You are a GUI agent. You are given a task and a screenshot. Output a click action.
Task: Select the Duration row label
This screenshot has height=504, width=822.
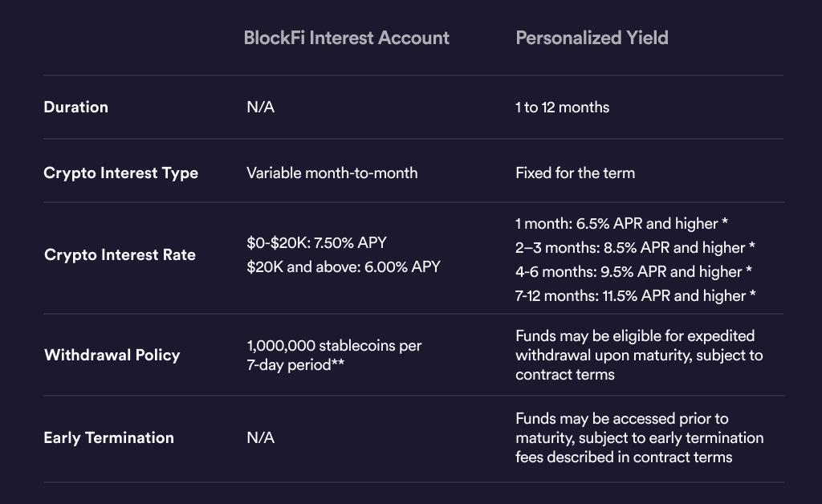point(75,107)
